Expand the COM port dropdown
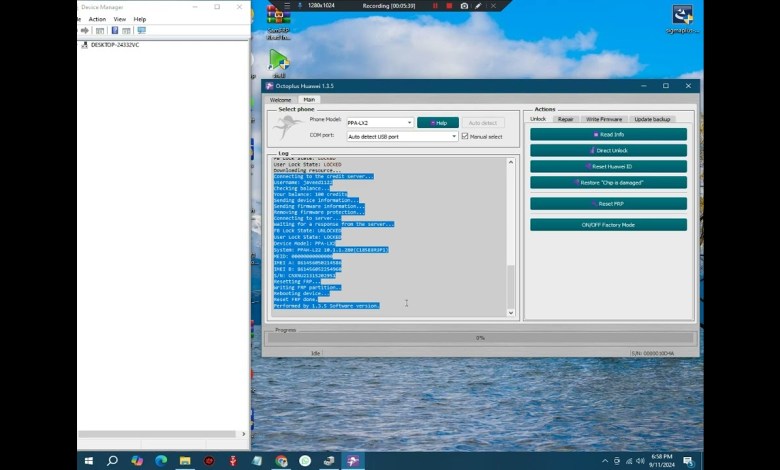This screenshot has width=780, height=470. click(x=402, y=136)
